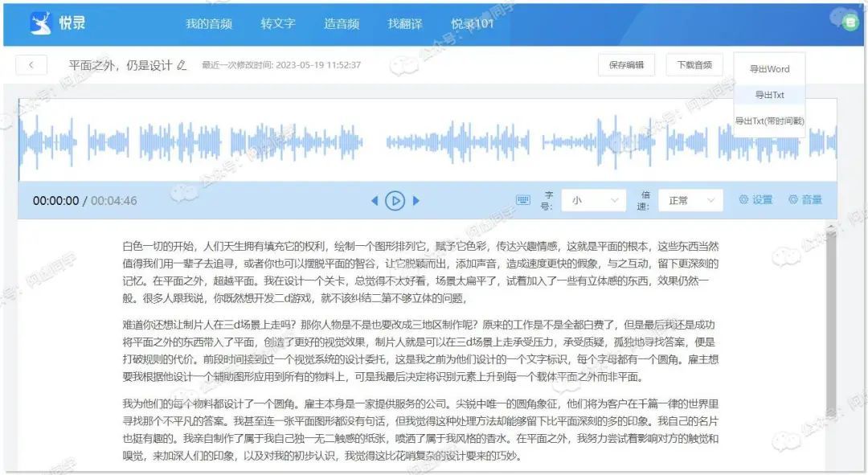
Task: Click the title text 平面之外，仍是设计
Action: 120,65
